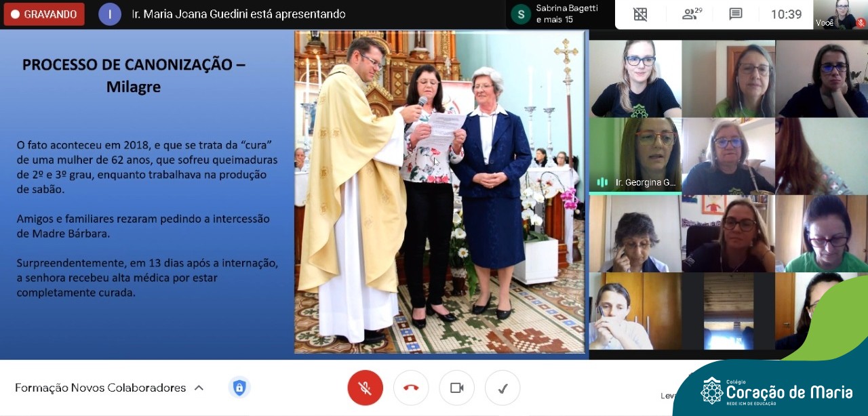Click the presenter's purple I avatar
This screenshot has height=416, width=868.
coord(110,14)
